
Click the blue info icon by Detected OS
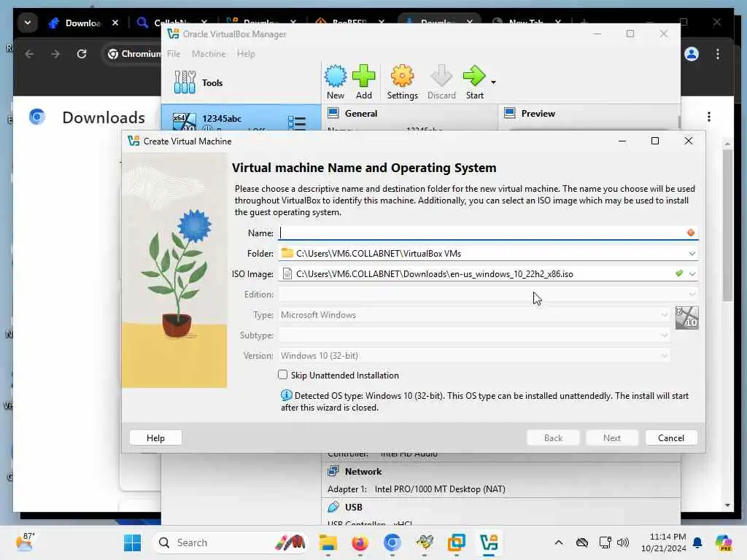click(x=286, y=395)
